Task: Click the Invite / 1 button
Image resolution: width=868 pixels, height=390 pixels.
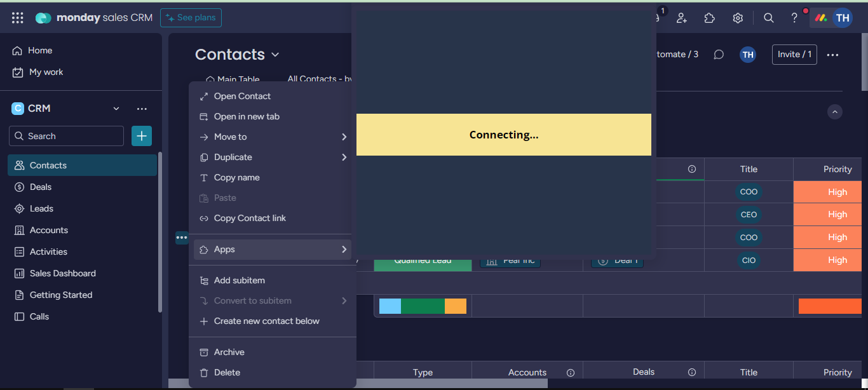Action: (x=794, y=55)
